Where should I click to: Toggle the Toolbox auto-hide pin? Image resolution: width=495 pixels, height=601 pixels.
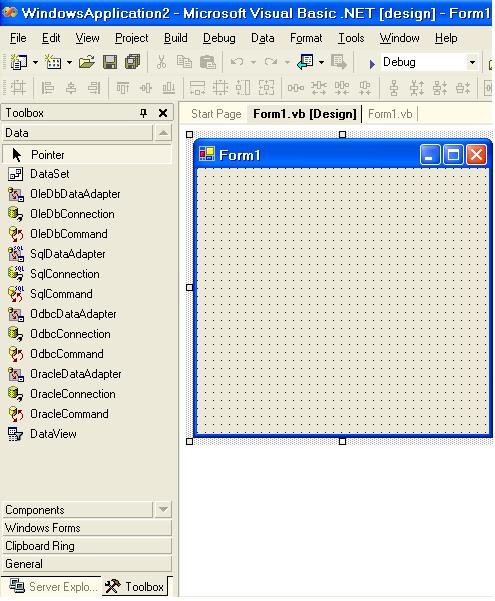click(x=143, y=113)
